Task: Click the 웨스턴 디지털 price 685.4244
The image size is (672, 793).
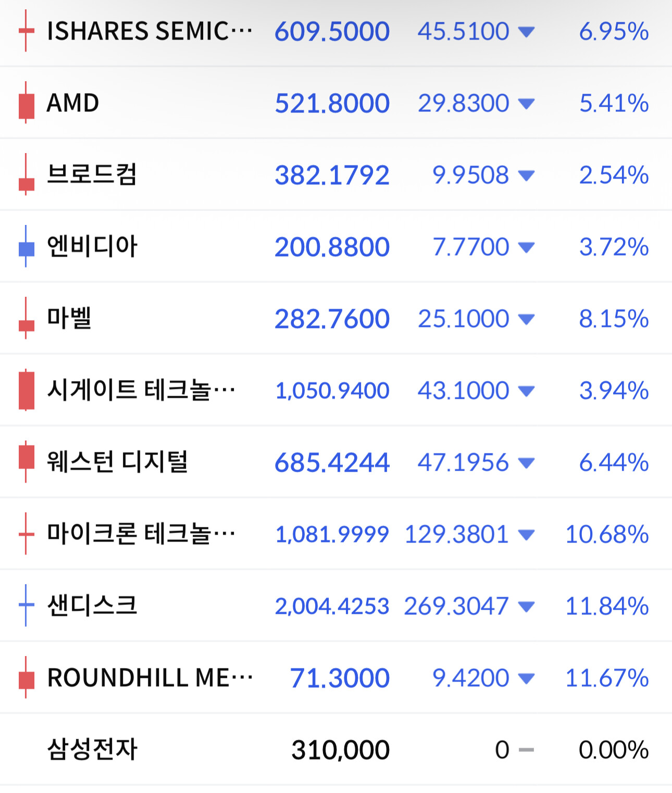Action: pyautogui.click(x=332, y=462)
